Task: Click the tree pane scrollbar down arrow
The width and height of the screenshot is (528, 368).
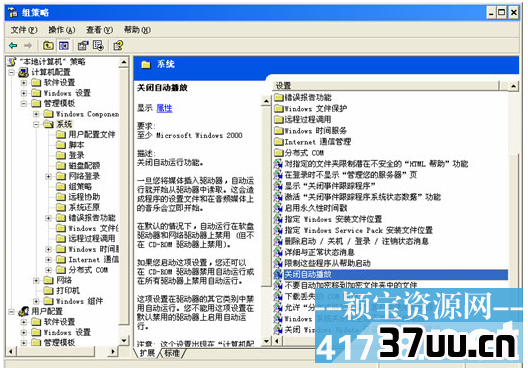Action: [x=124, y=341]
